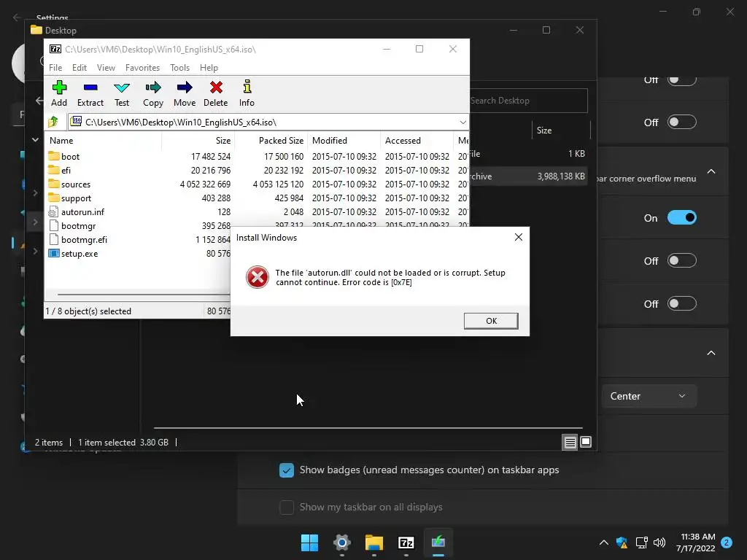Click the Search Desktop field

coord(528,101)
